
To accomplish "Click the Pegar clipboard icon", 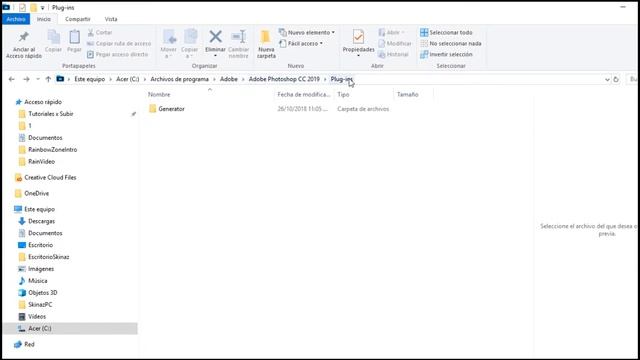I will pyautogui.click(x=74, y=38).
